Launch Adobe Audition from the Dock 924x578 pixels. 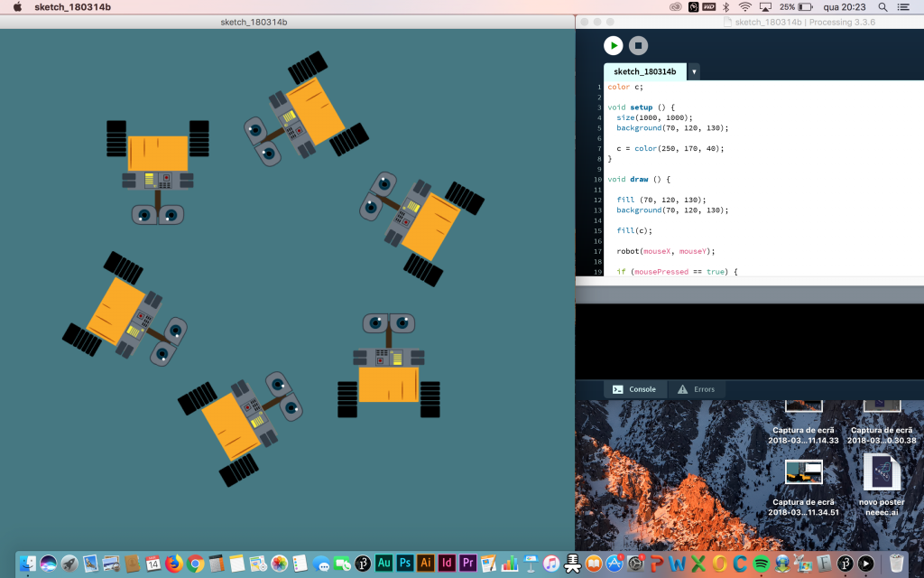(x=383, y=564)
